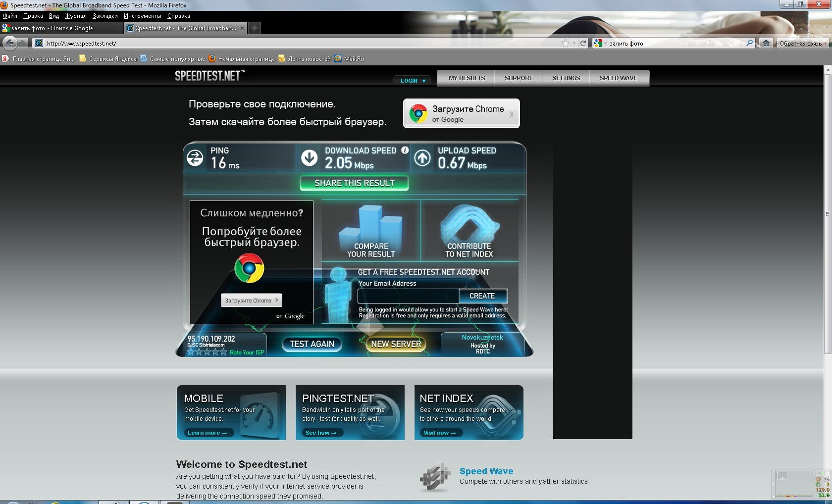Click the Firefox forward arrow button

click(22, 43)
